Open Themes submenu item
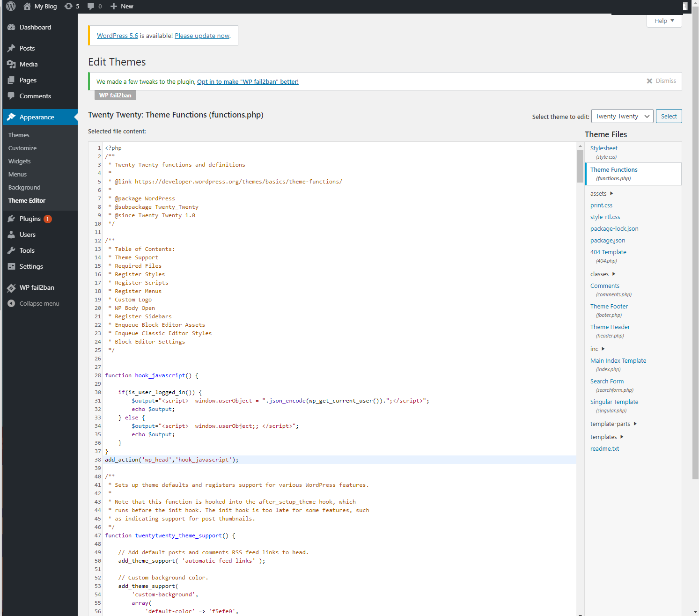Screen dimensions: 699x616 pyautogui.click(x=19, y=135)
